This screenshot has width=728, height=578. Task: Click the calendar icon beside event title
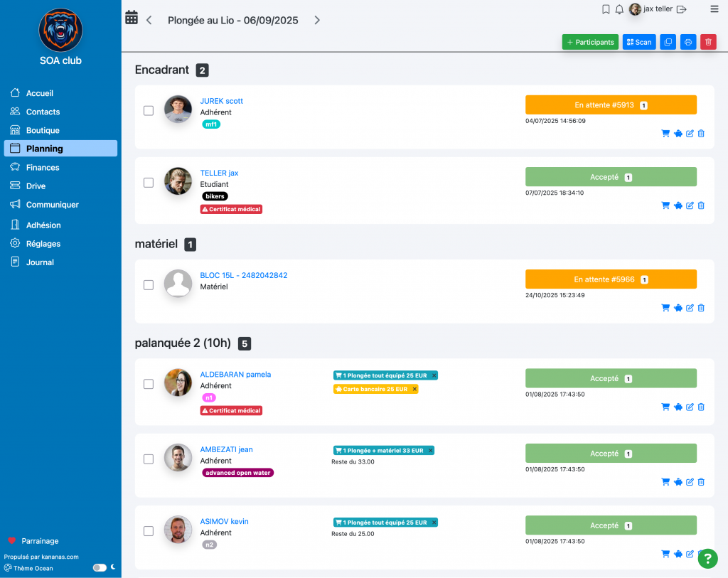point(132,18)
